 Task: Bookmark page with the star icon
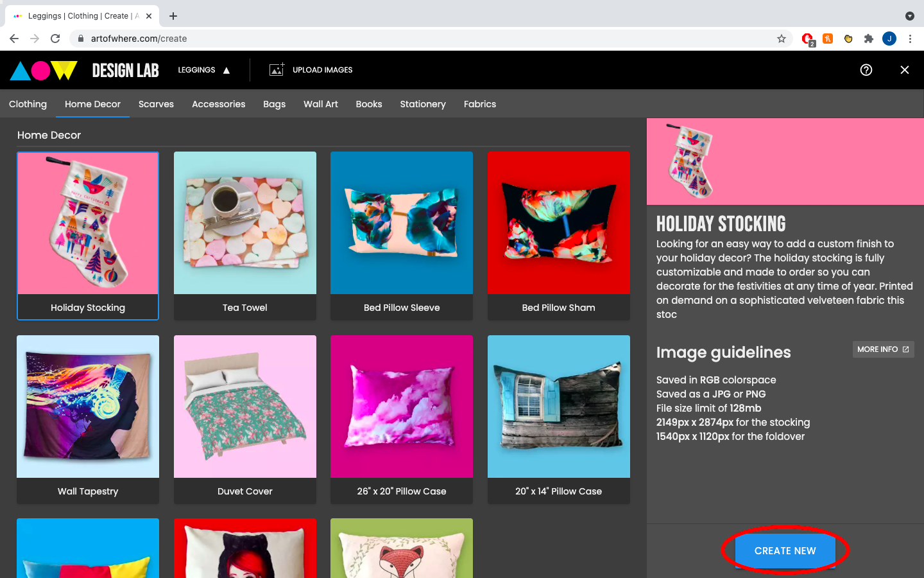[x=782, y=39]
